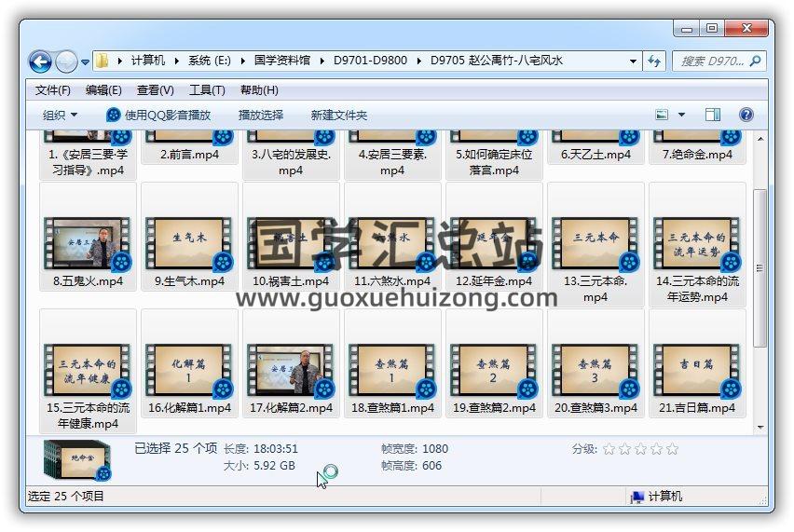Click the change view icon button
794x532 pixels.
(662, 115)
